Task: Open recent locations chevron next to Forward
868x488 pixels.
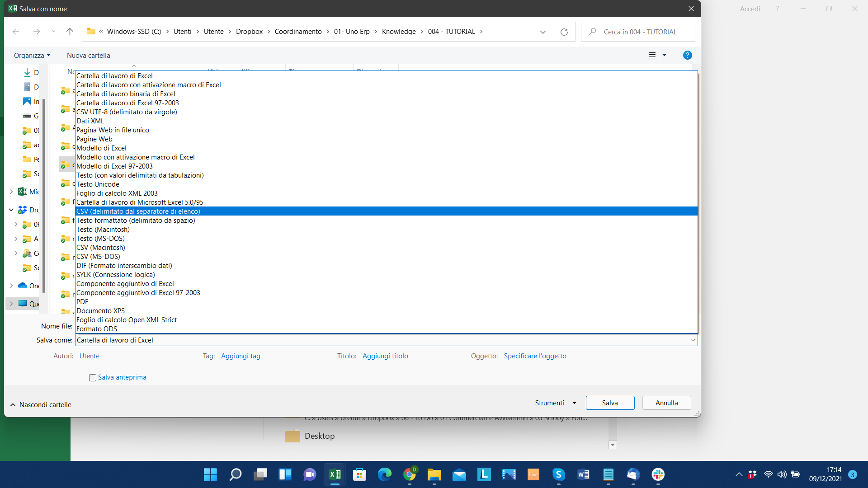Action: tap(53, 32)
